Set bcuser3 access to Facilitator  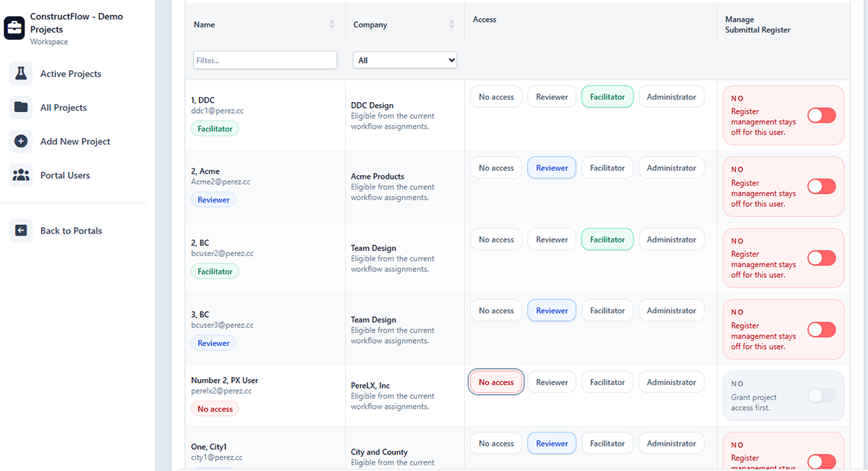608,310
